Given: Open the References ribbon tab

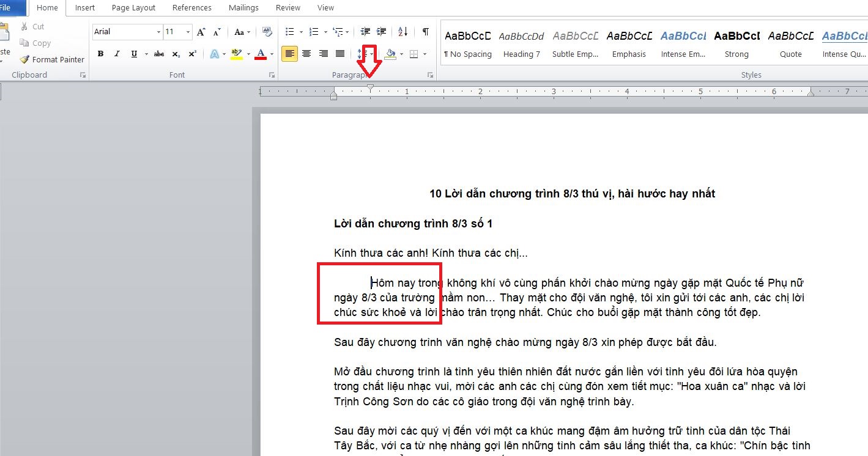Looking at the screenshot, I should (191, 7).
